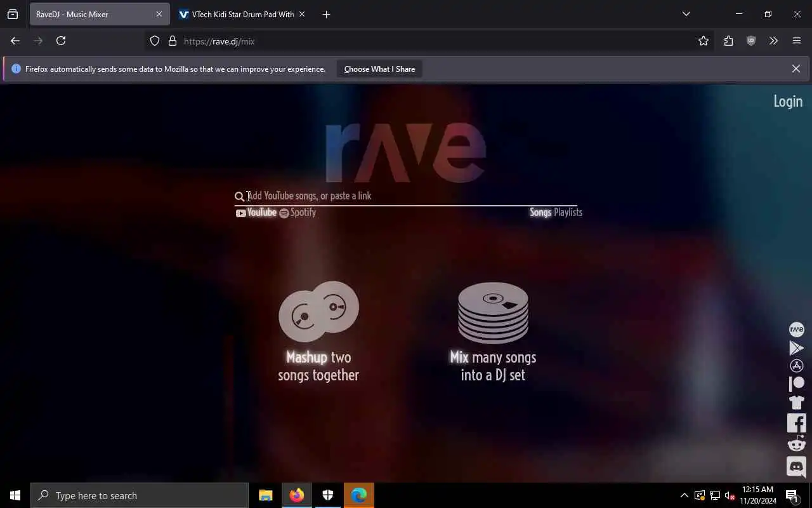Open the Facebook icon in sidebar
Viewport: 812px width, 508px height.
(x=796, y=423)
